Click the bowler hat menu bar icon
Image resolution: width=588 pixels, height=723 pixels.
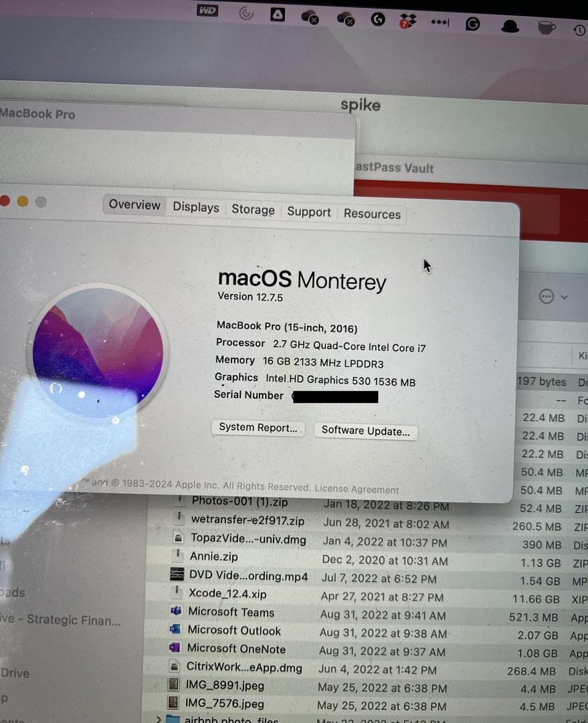click(x=510, y=26)
